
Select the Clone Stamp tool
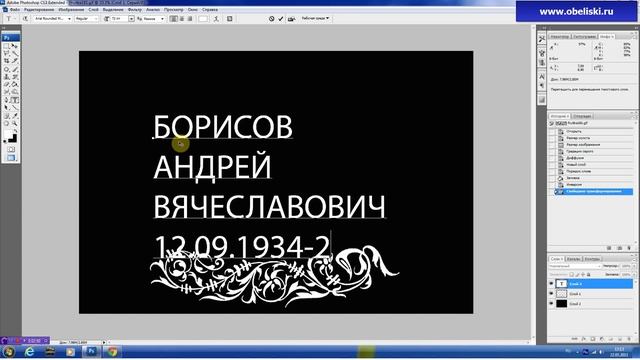coord(7,76)
